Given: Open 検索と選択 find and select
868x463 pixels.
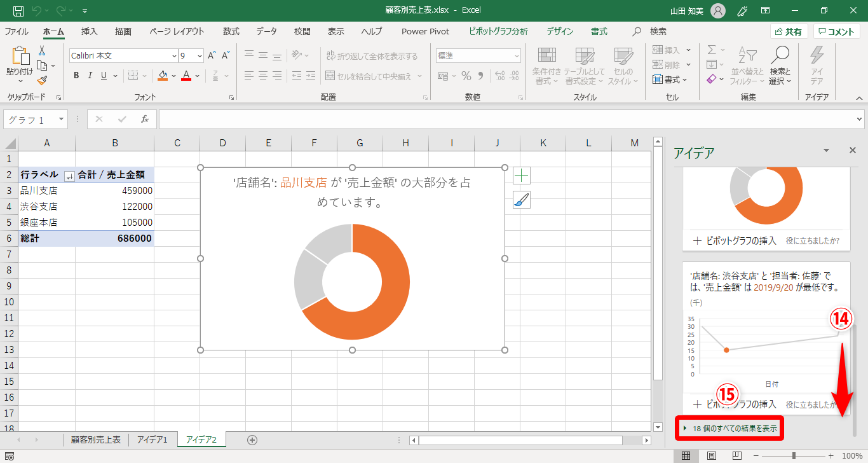Looking at the screenshot, I should (780, 66).
